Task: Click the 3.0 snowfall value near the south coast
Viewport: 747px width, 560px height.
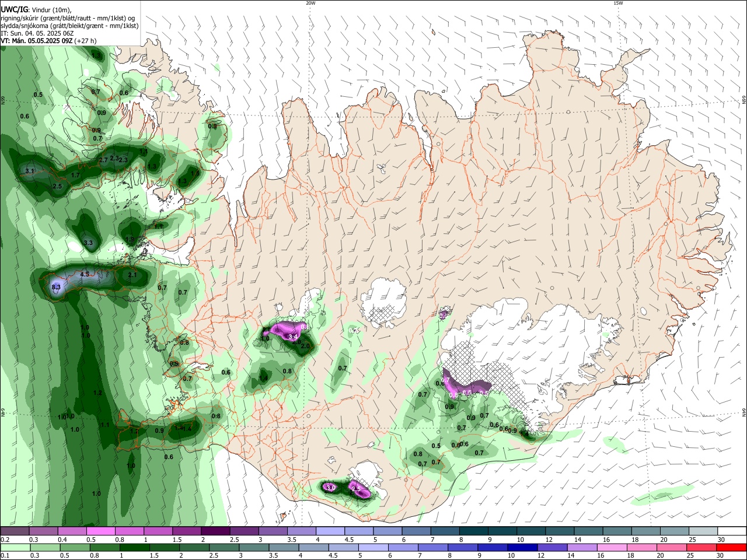Action: click(330, 487)
